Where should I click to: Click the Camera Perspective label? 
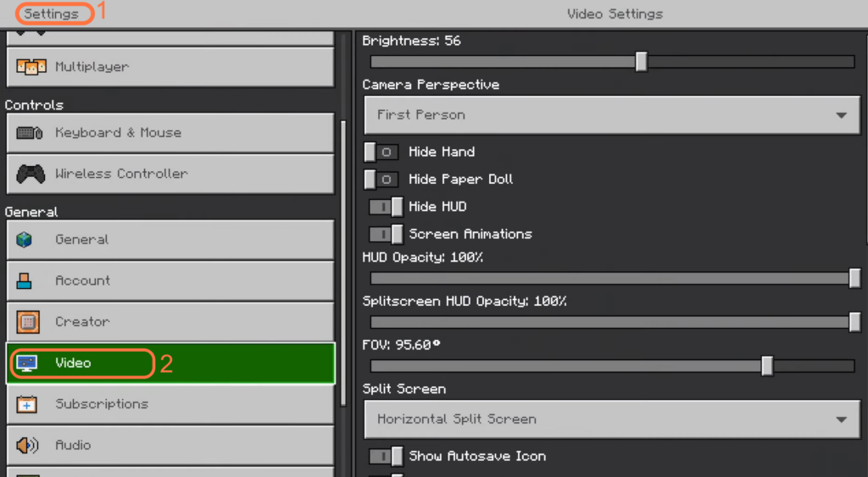[x=431, y=85]
